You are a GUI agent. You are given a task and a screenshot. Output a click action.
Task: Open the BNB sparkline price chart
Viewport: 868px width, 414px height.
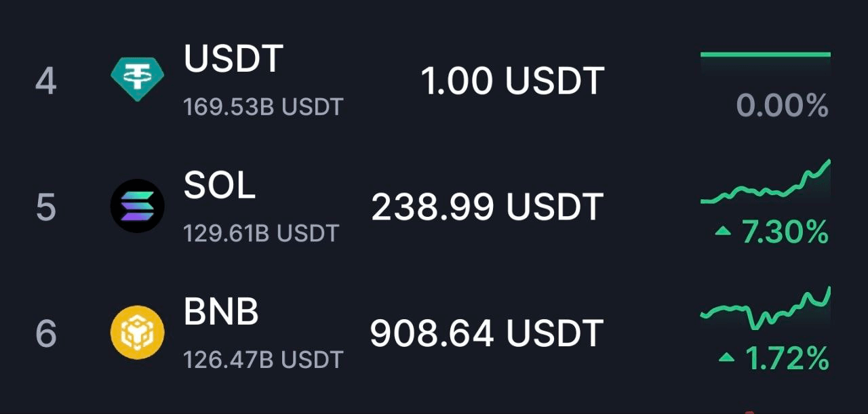pos(766,308)
